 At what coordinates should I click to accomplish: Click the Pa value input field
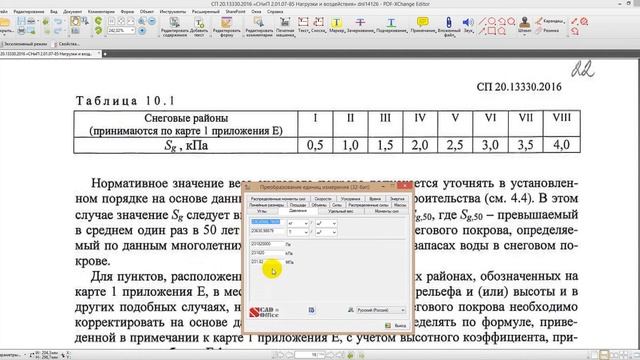click(x=267, y=244)
